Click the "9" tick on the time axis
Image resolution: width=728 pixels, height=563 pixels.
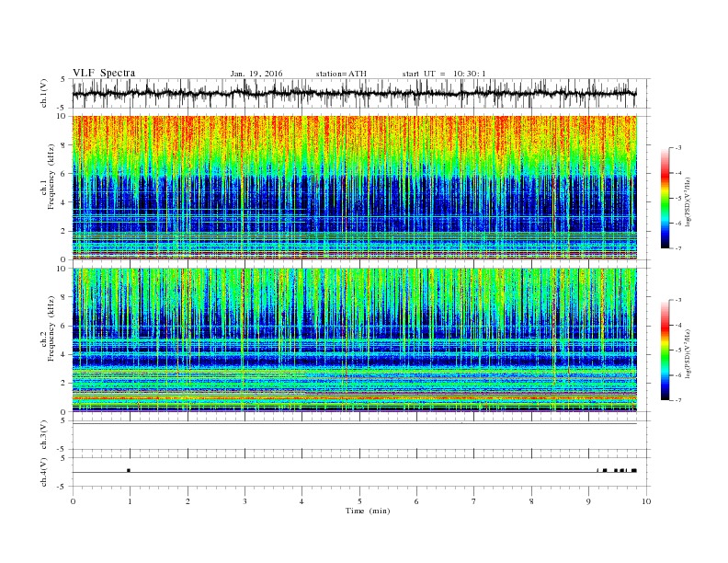click(x=588, y=501)
